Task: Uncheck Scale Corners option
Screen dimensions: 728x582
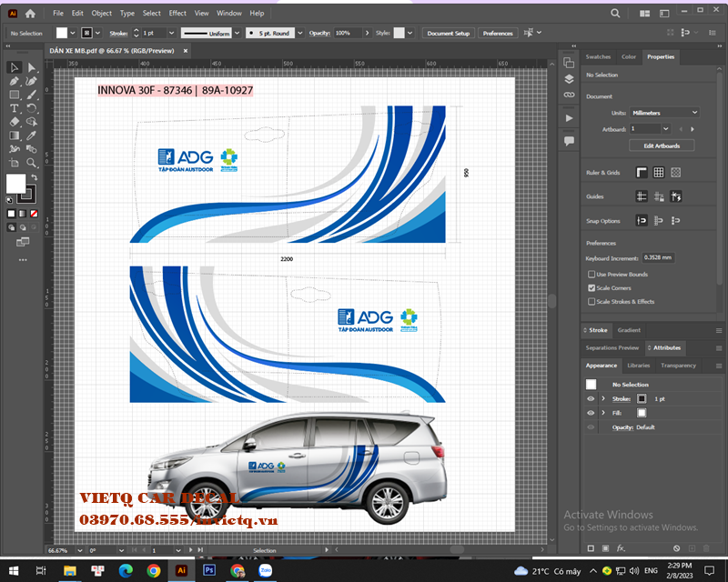Action: click(591, 287)
